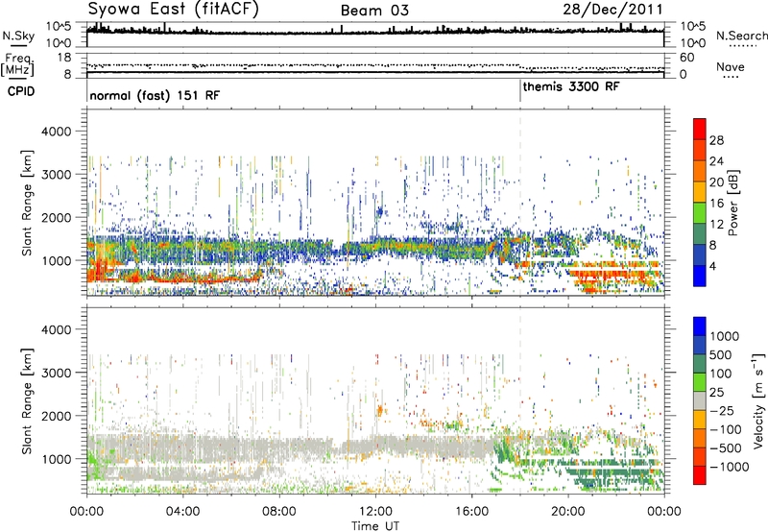Click the "12" label on the Power colorbar

(x=716, y=225)
